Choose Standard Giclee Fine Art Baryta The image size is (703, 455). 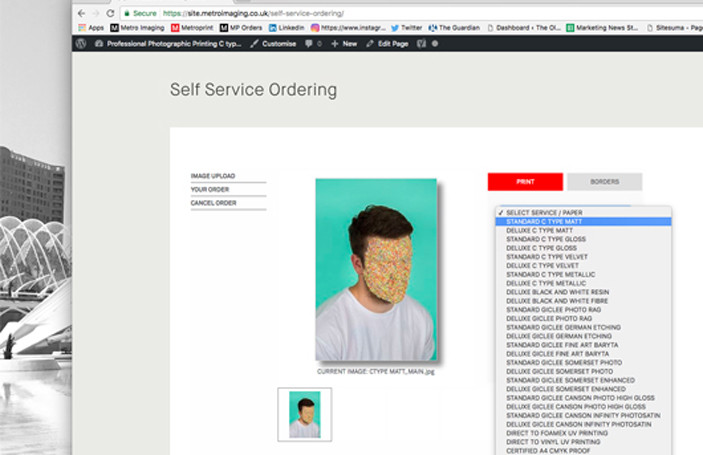[x=583, y=345]
